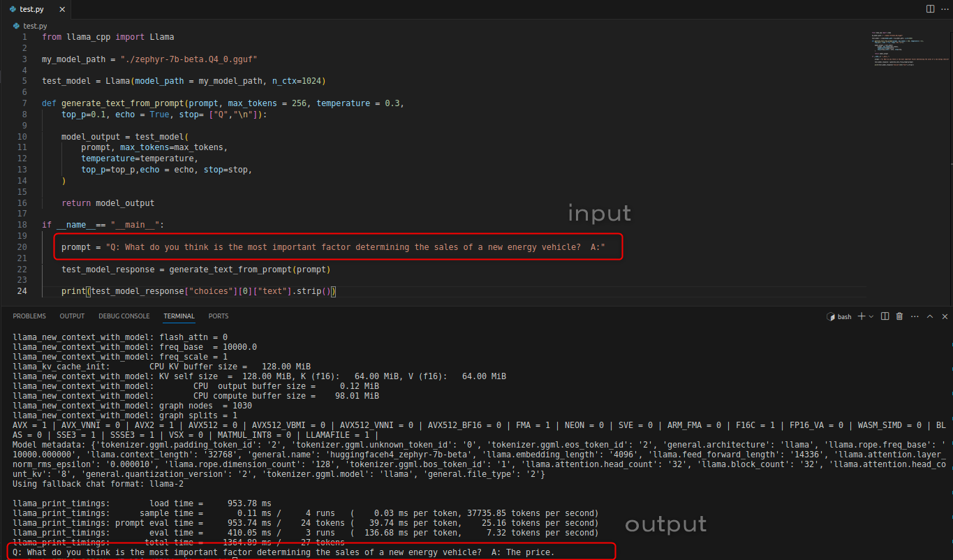Click line number 18 in the gutter
The image size is (953, 560).
pos(23,225)
